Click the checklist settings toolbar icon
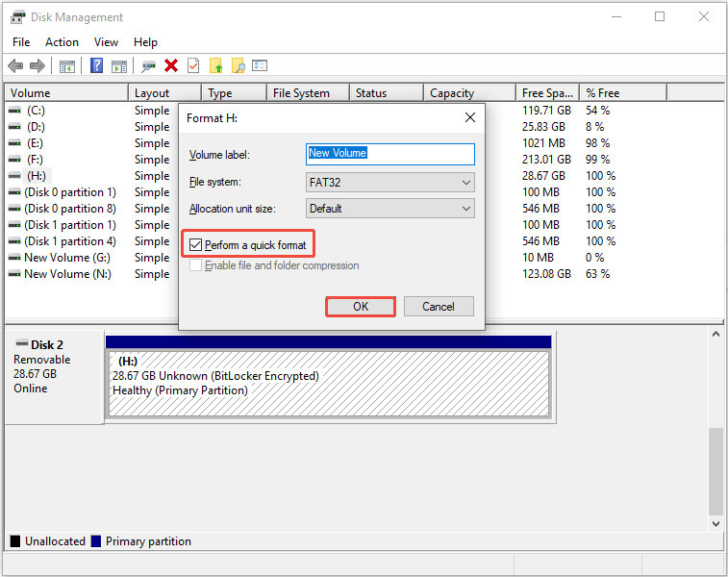 [260, 65]
